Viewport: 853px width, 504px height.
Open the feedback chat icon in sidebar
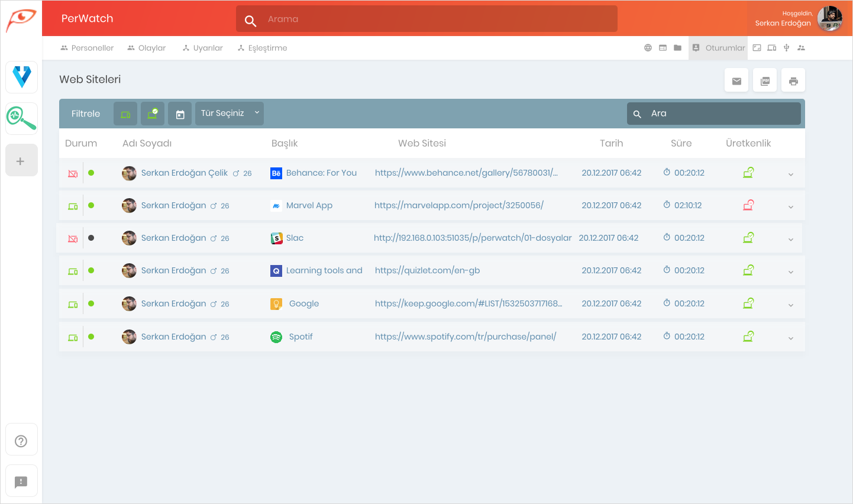22,482
